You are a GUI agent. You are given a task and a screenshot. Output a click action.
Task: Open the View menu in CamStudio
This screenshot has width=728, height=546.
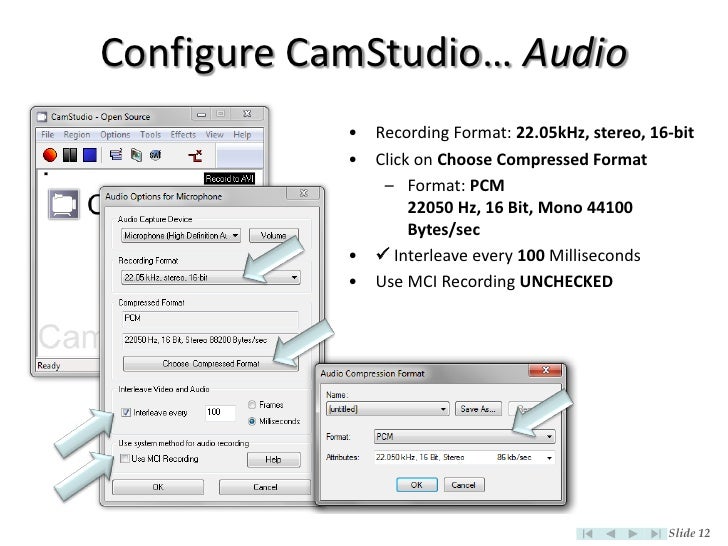tap(214, 135)
